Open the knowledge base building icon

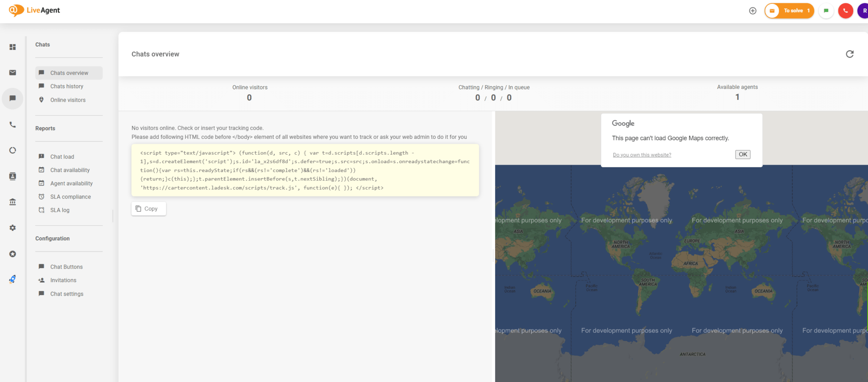point(13,202)
